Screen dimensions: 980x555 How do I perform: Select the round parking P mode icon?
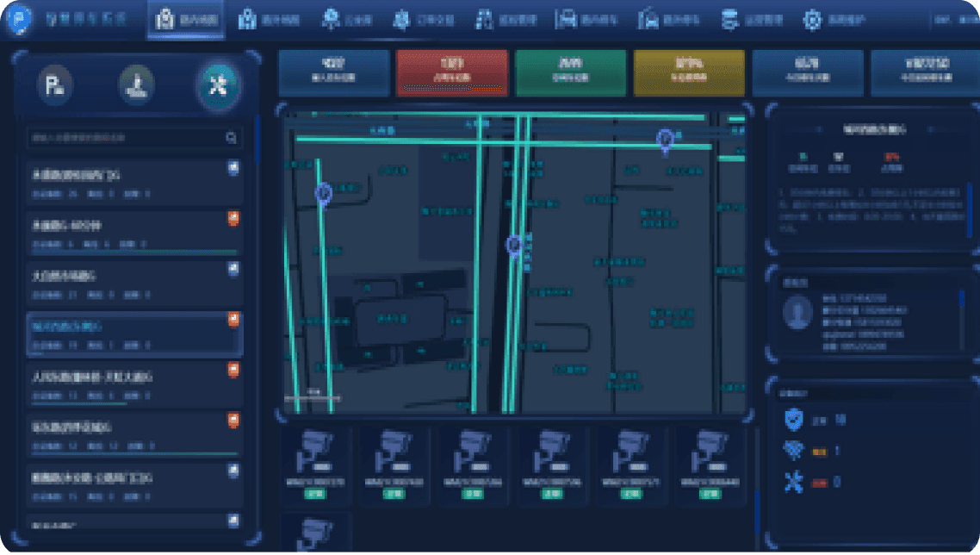point(55,84)
